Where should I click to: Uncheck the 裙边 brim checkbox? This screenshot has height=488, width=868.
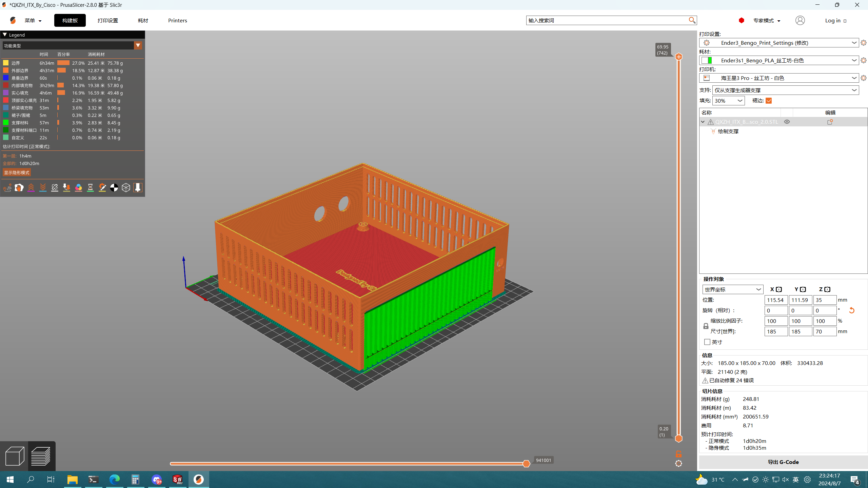(x=769, y=101)
